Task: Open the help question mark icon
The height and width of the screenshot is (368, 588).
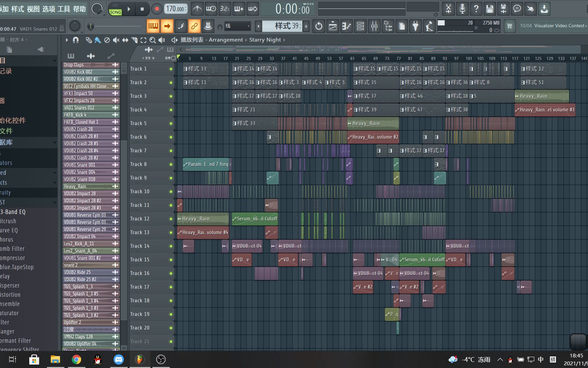Action: tap(476, 9)
